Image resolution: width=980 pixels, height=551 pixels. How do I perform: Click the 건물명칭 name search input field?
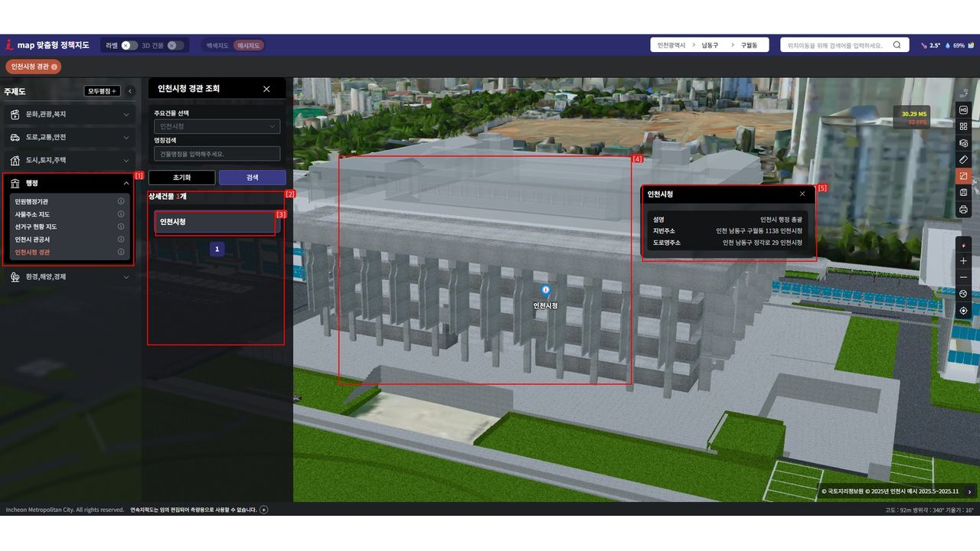217,154
